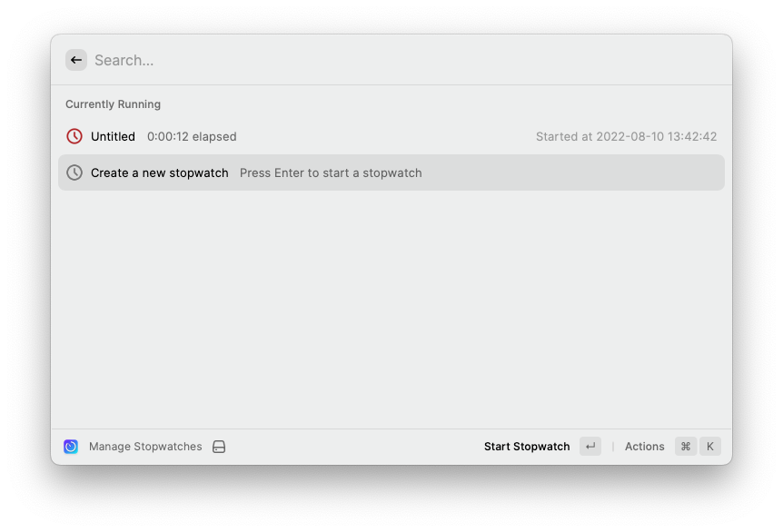Click the back arrow button
Viewport: 783px width, 532px height.
[x=76, y=61]
